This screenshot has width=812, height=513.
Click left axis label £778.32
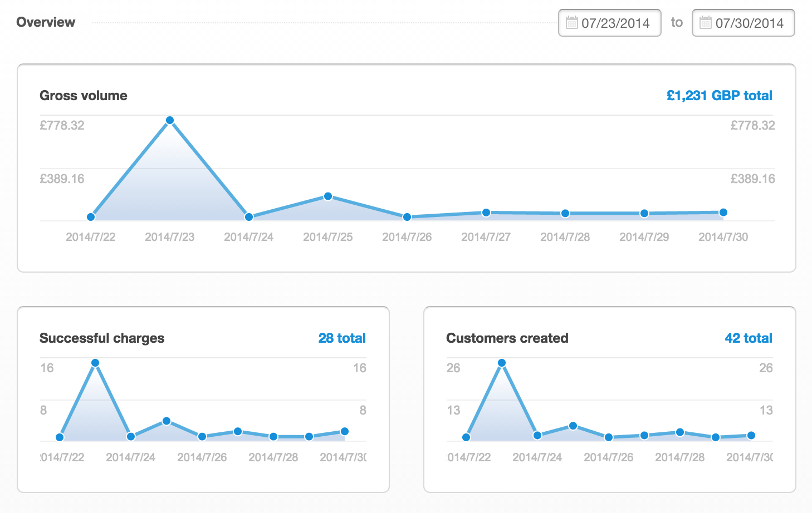click(62, 125)
